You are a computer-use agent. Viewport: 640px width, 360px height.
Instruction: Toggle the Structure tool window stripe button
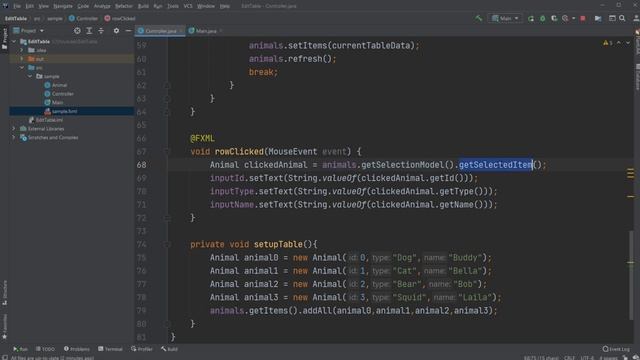coord(4,293)
